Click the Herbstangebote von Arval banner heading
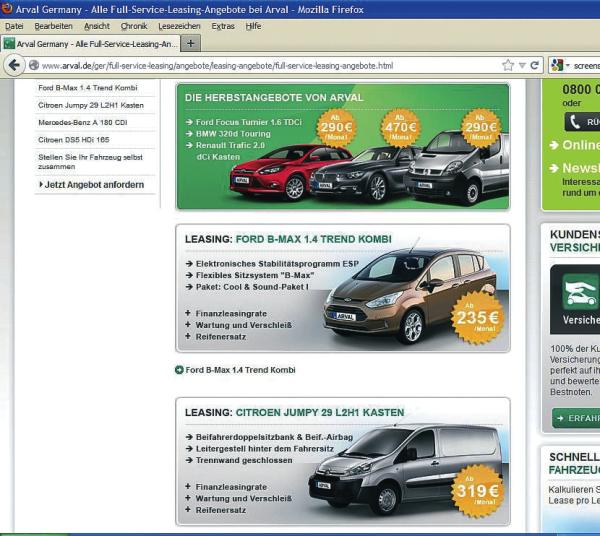This screenshot has height=536, width=600. (x=274, y=98)
